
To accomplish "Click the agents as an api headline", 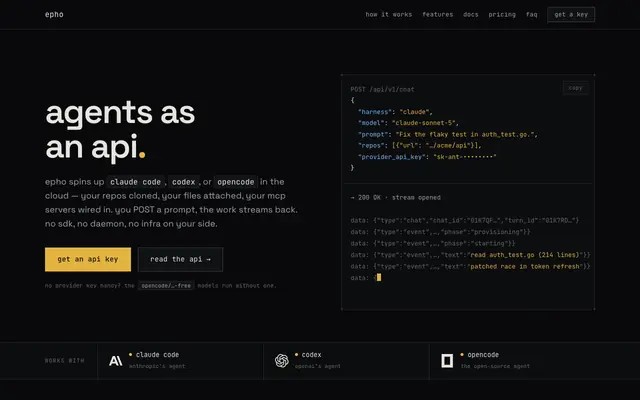I will [x=120, y=130].
